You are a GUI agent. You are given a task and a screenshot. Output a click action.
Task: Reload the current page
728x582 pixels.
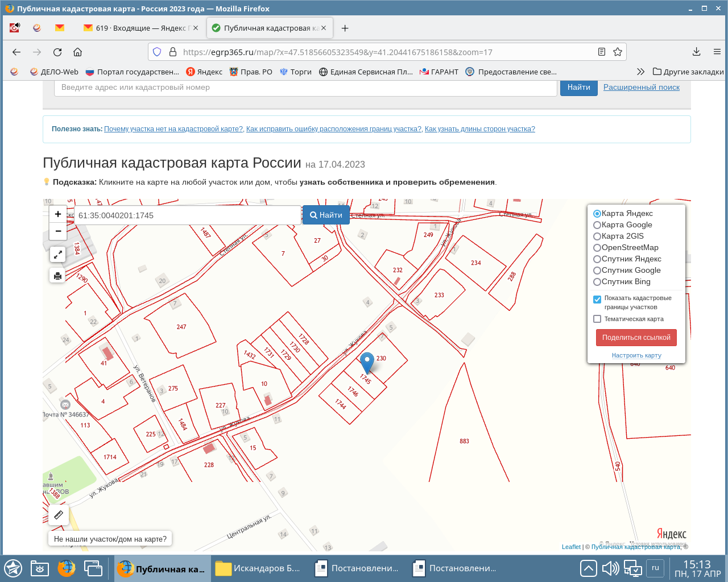[57, 52]
